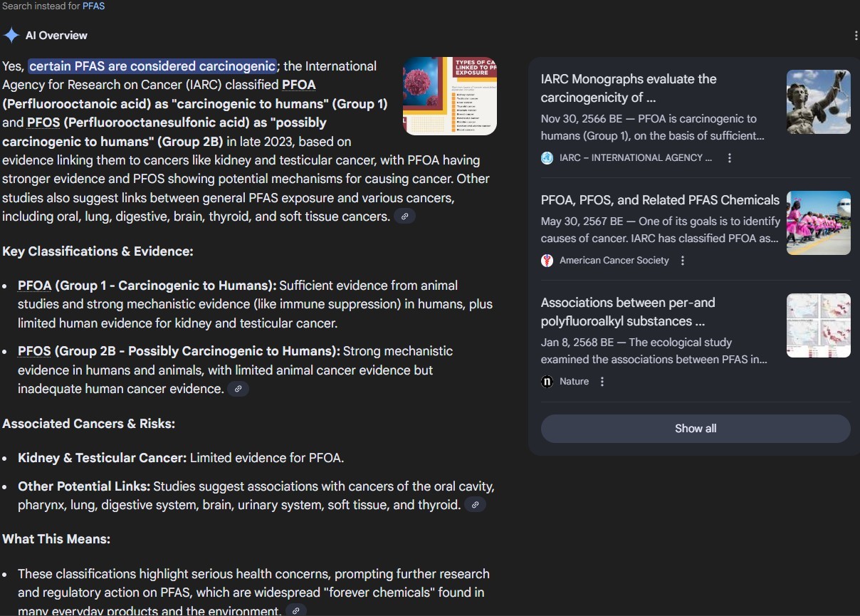860x616 pixels.
Task: Open the three-dot menu beside American Cancer Society
Action: point(682,261)
